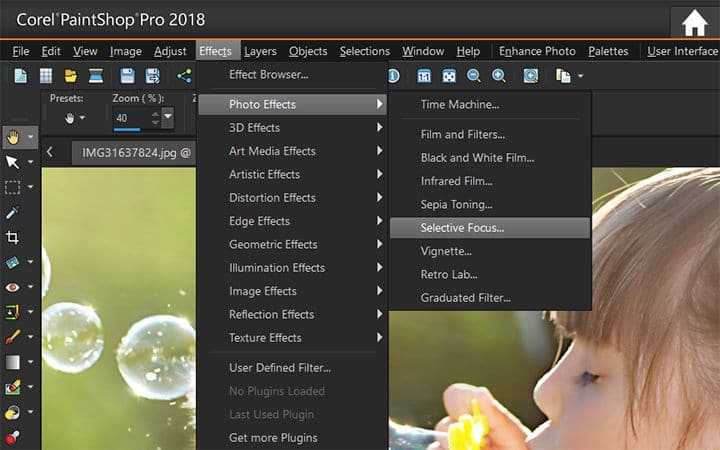Click the Enhance Photo button
Viewport: 720px width, 450px height.
(537, 51)
